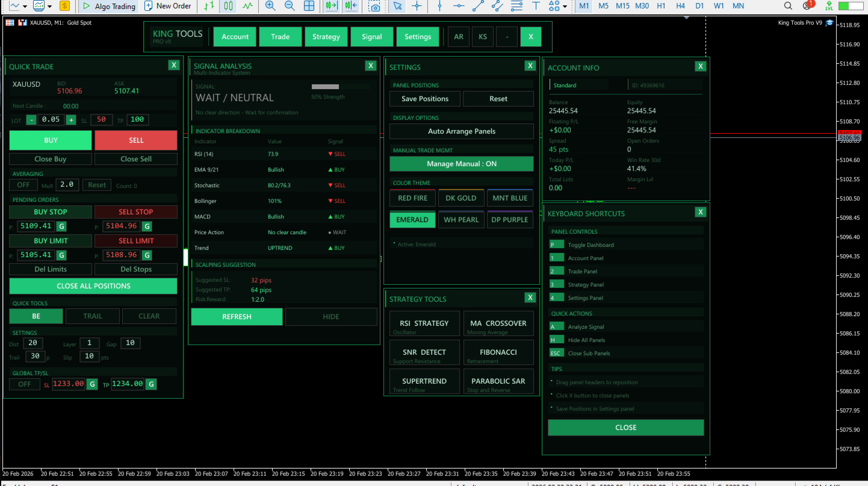Select the DK GOLD color theme
Viewport: 868px width, 486px height.
tap(461, 198)
